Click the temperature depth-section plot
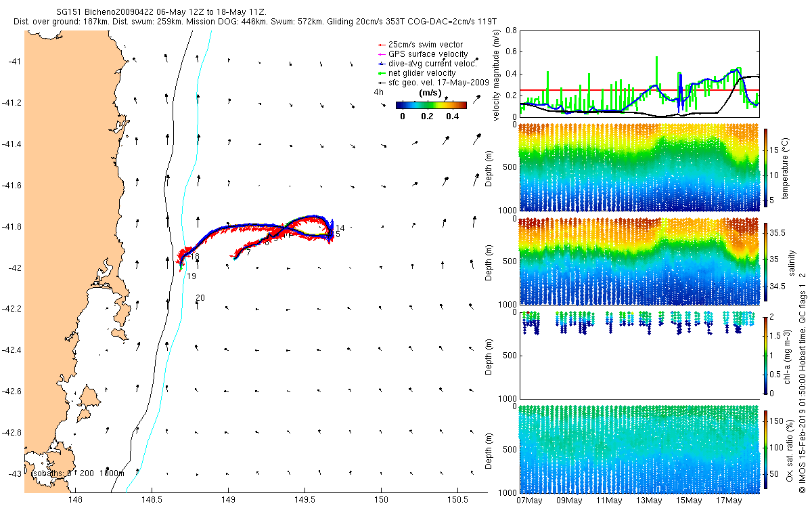The width and height of the screenshot is (812, 508). point(639,167)
